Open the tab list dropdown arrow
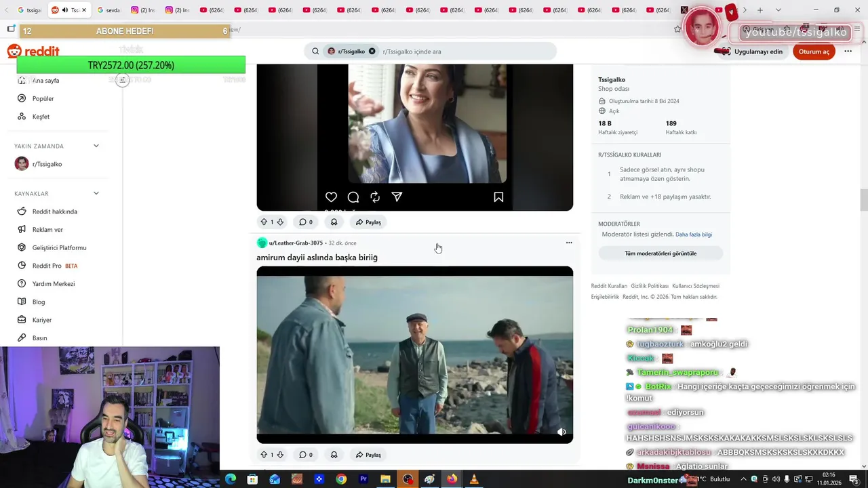The width and height of the screenshot is (868, 488). tap(778, 10)
